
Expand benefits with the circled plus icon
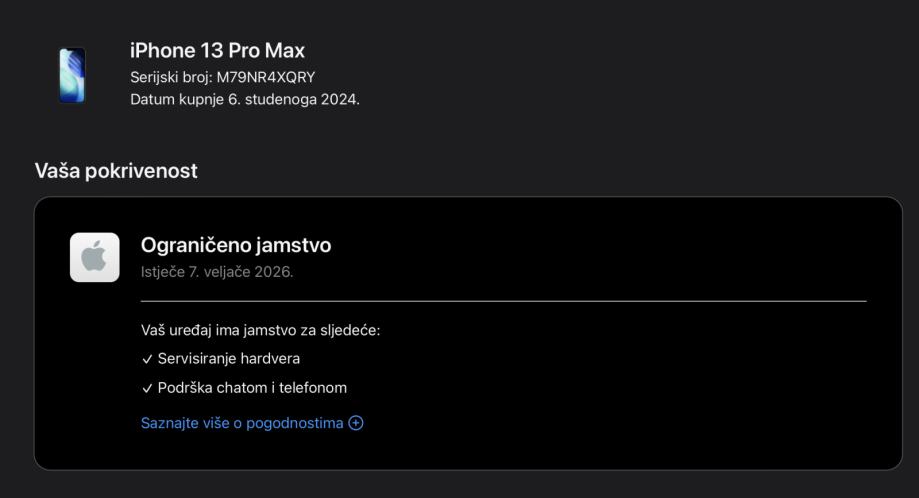[356, 423]
